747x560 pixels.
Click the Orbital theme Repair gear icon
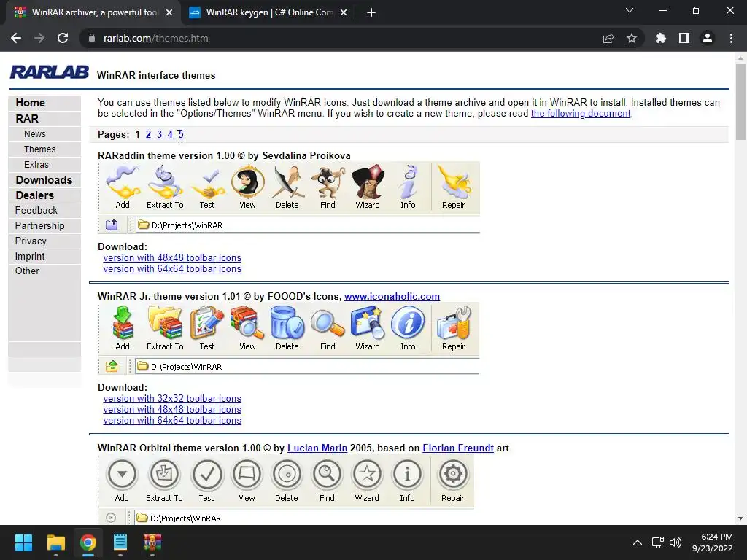pos(452,474)
